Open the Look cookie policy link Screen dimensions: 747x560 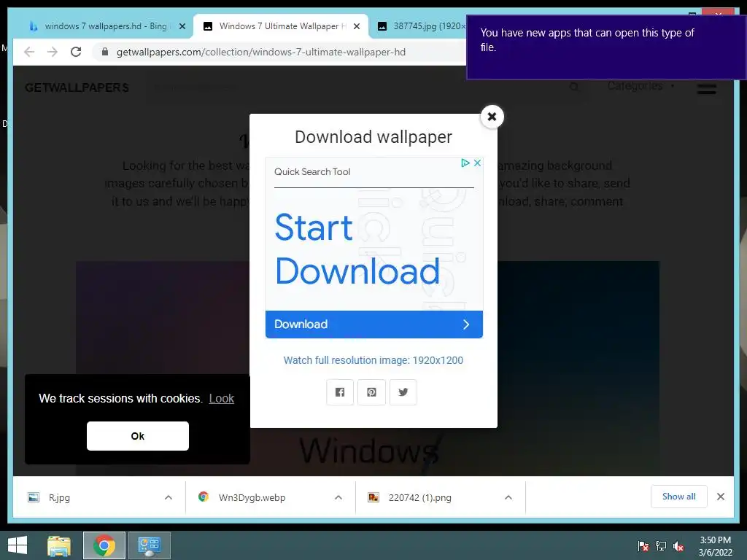[222, 398]
